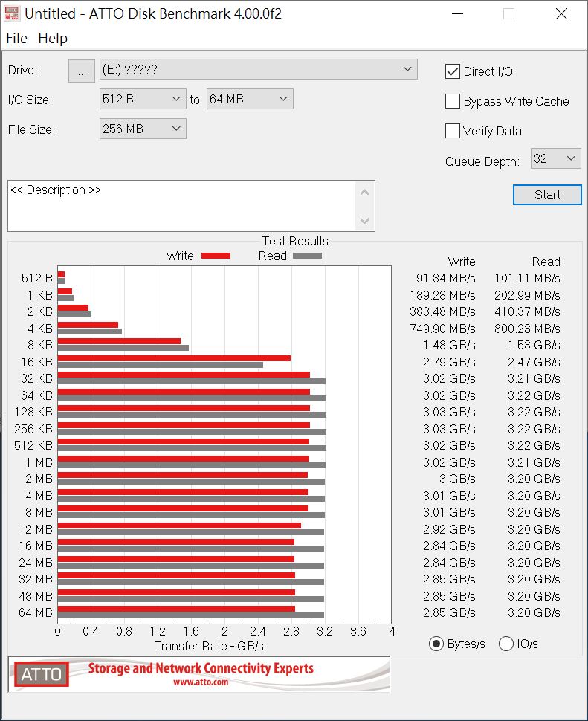Image resolution: width=588 pixels, height=721 pixels.
Task: Click the browse drive '...' button
Action: pyautogui.click(x=82, y=71)
